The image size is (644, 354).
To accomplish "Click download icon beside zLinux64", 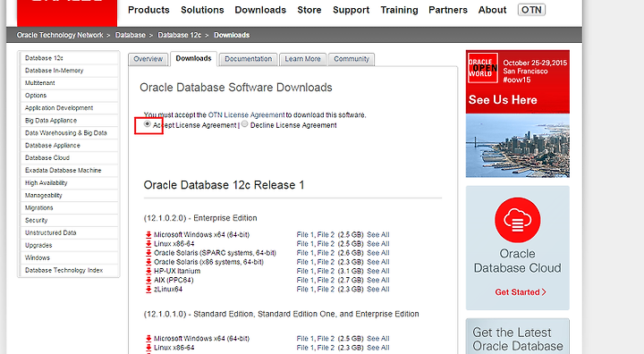I will point(148,289).
